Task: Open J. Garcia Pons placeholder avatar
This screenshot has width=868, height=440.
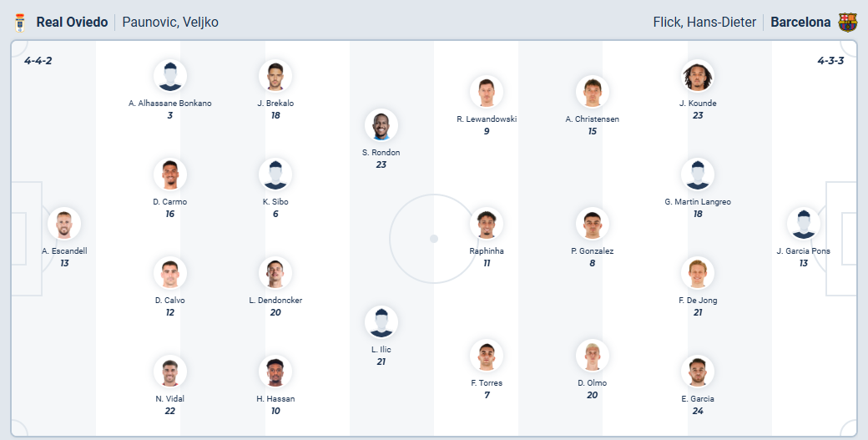Action: 803,224
